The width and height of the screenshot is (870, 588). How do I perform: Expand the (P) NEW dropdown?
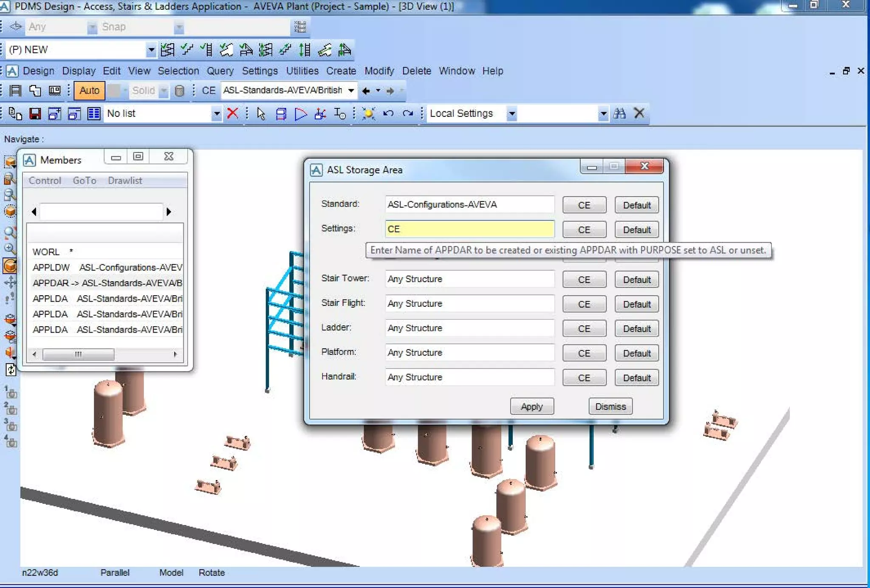pyautogui.click(x=151, y=50)
